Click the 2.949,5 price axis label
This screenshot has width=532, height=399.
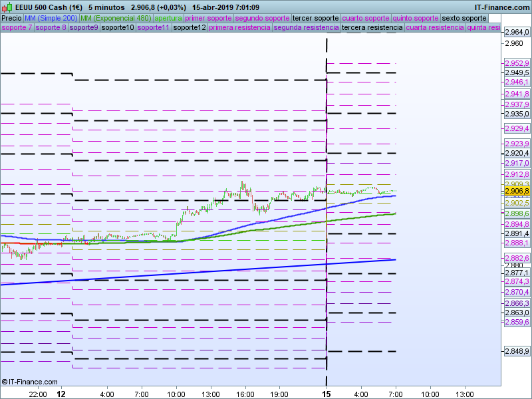tap(517, 72)
